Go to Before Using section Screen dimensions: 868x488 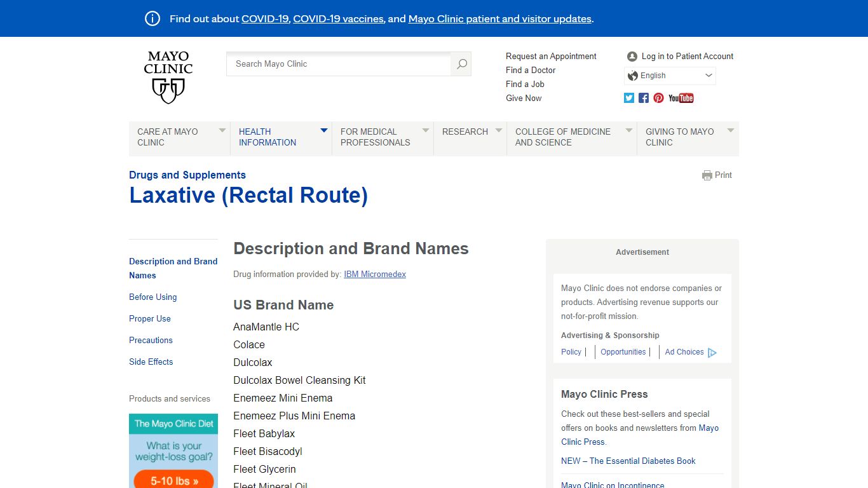click(153, 297)
